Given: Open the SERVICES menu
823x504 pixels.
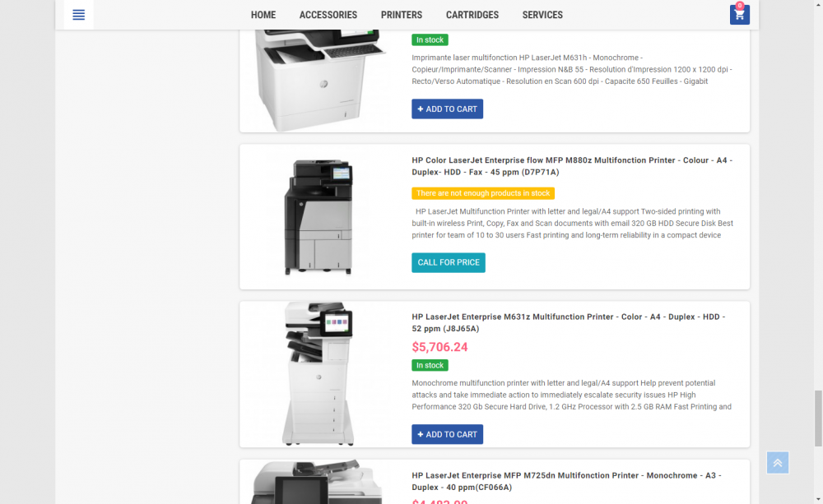Looking at the screenshot, I should 542,15.
